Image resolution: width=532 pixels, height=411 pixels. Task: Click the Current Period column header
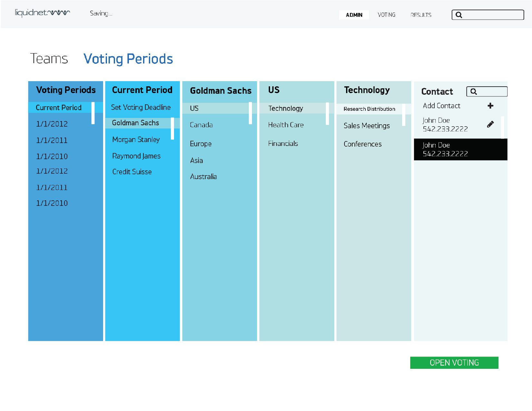coord(142,90)
